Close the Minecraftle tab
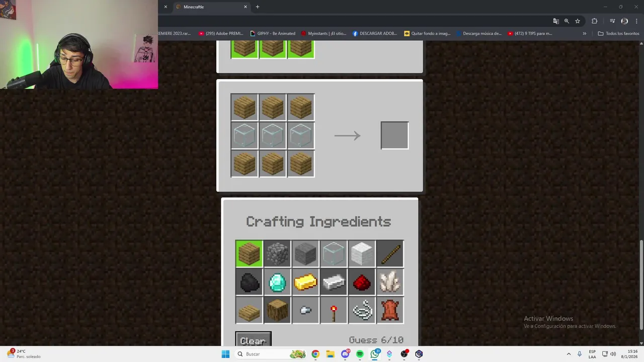This screenshot has height=362, width=644. pos(246,7)
